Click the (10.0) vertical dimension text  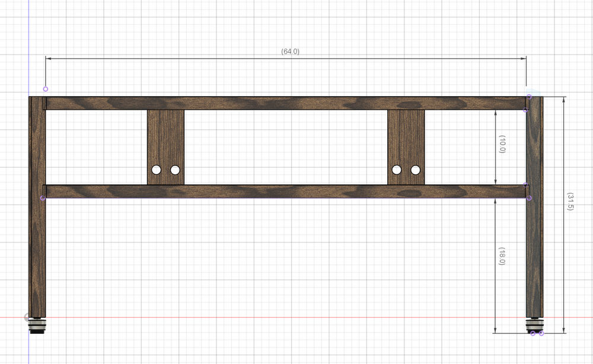tap(502, 144)
